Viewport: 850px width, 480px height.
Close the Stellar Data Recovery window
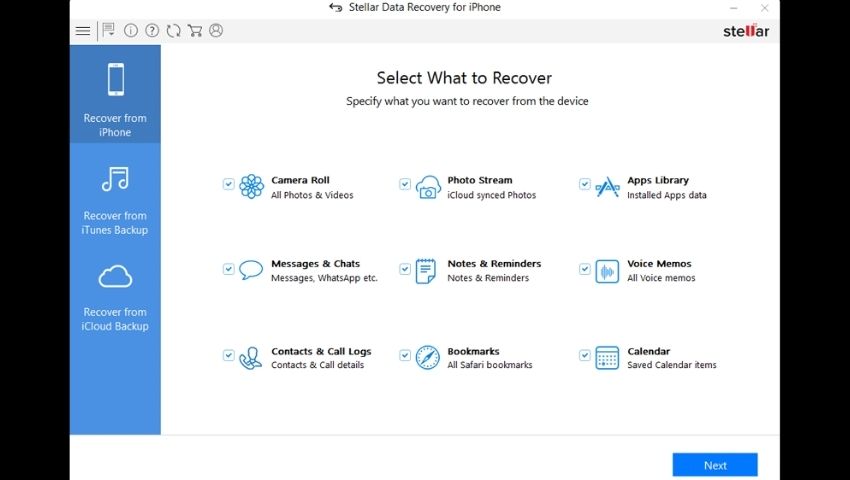pyautogui.click(x=764, y=8)
